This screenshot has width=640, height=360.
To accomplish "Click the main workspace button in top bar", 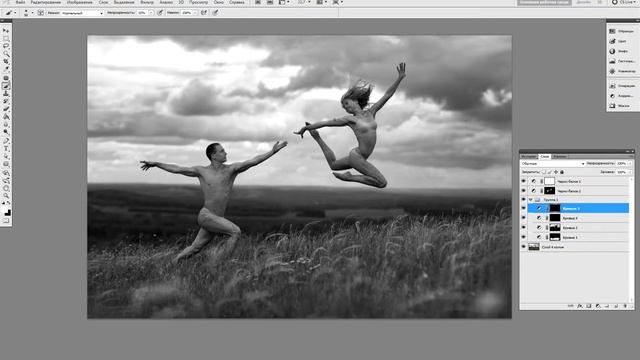I will click(x=544, y=2).
